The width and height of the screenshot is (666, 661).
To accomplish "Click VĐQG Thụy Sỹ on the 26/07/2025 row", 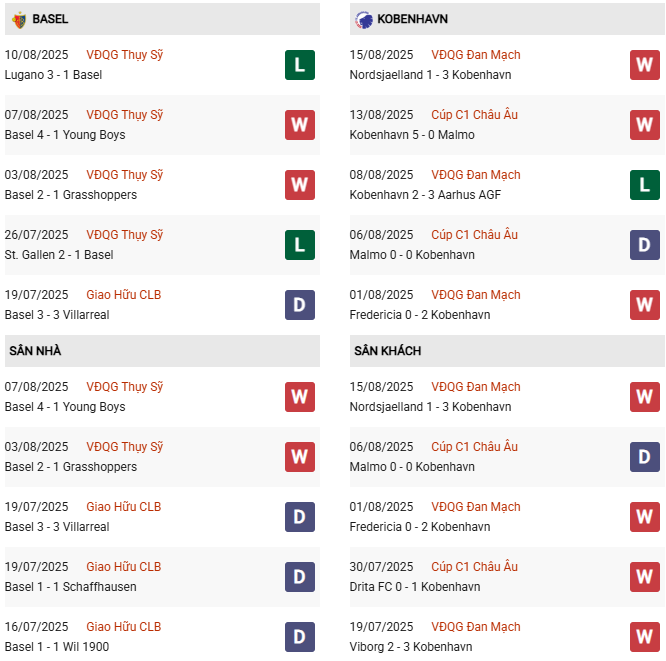I will [124, 235].
